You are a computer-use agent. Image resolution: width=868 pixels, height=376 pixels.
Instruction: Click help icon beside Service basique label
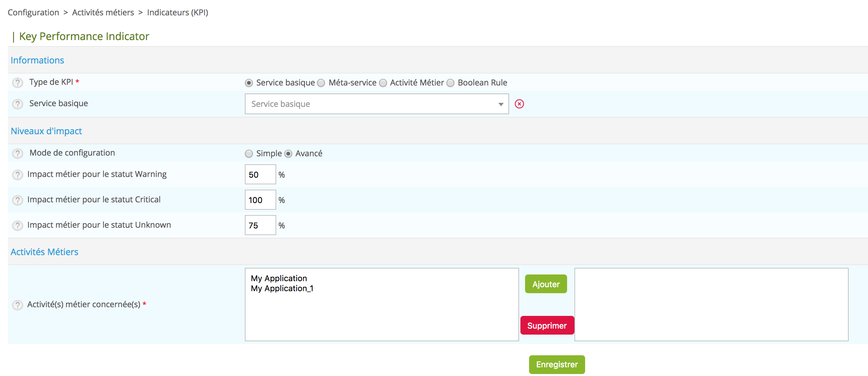(18, 104)
